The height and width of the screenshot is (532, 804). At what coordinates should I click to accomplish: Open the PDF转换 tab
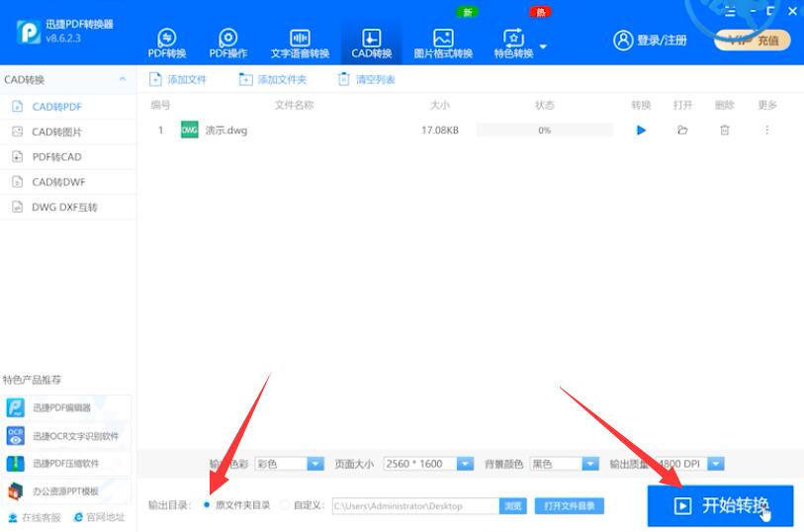[167, 44]
